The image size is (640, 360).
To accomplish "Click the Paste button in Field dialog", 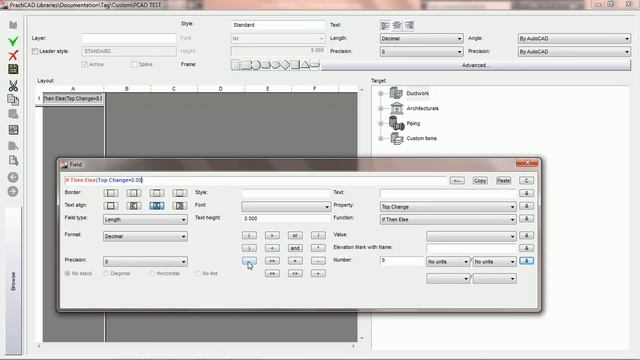I will click(x=503, y=180).
